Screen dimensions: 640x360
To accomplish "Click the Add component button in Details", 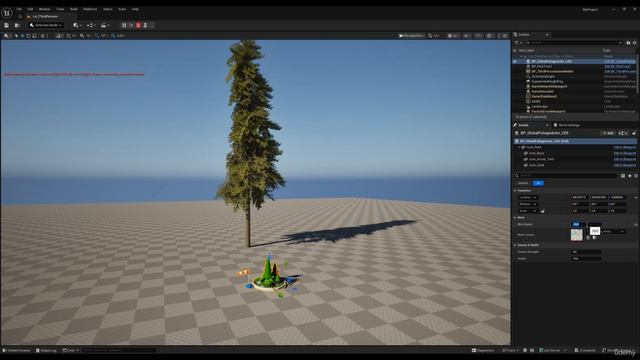I will pos(608,133).
